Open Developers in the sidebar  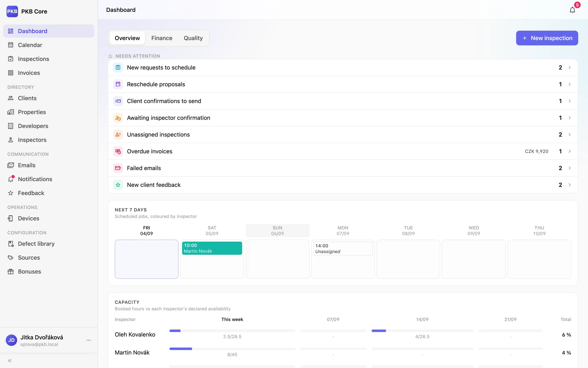coord(49,126)
